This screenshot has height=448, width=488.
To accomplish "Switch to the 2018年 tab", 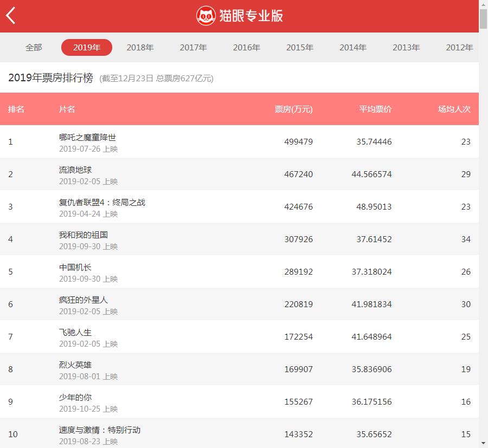I will point(140,48).
